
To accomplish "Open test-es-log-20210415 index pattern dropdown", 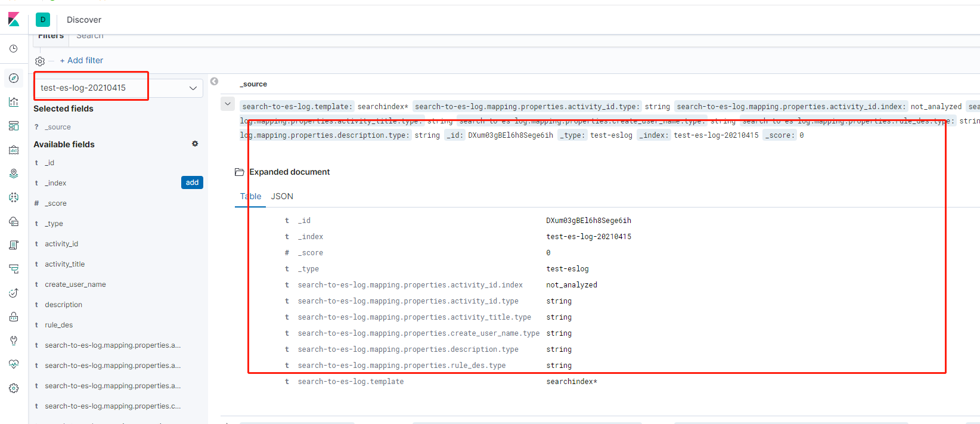I will coord(119,88).
